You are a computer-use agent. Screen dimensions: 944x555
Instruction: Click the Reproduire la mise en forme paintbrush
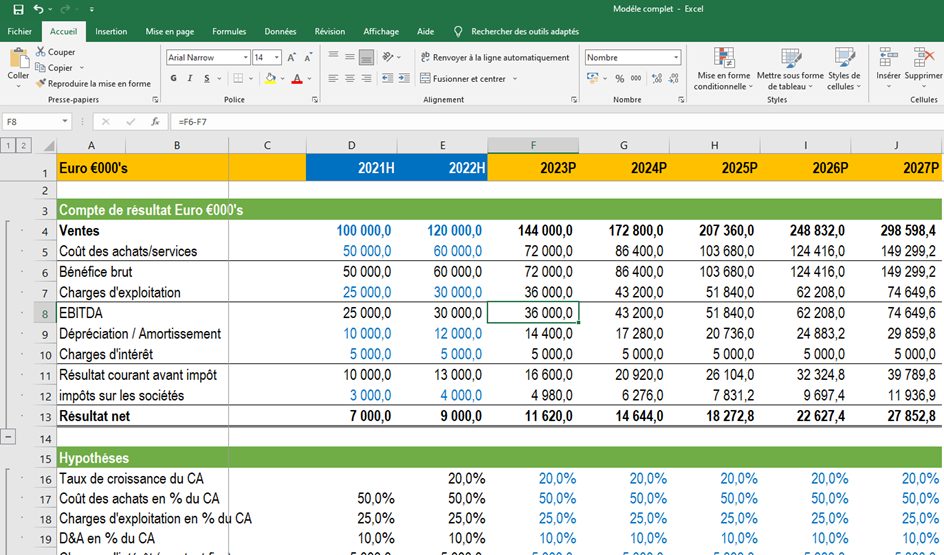coord(40,84)
